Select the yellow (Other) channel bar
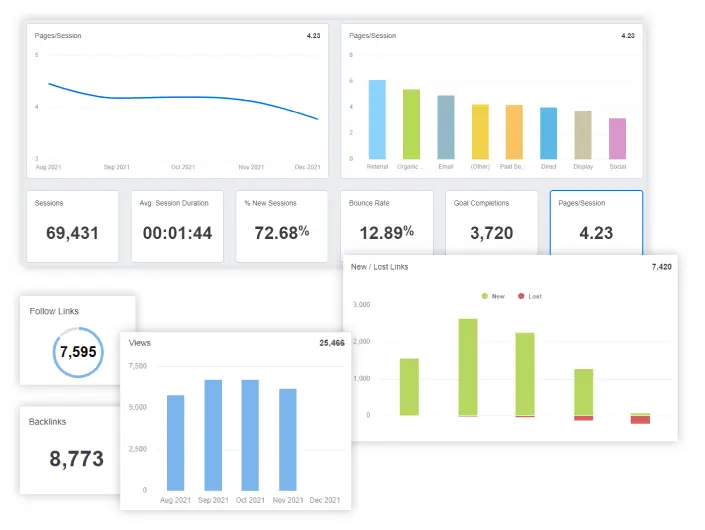 click(480, 131)
